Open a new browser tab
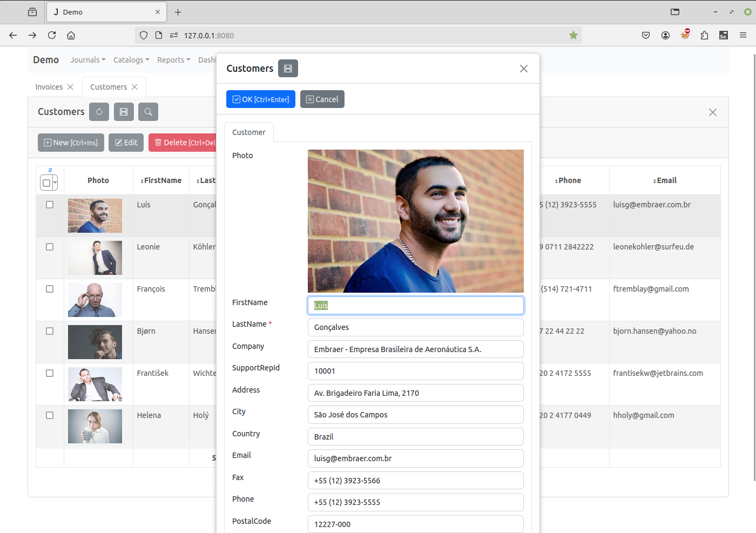Screen dimensions: 756x533 (x=178, y=12)
